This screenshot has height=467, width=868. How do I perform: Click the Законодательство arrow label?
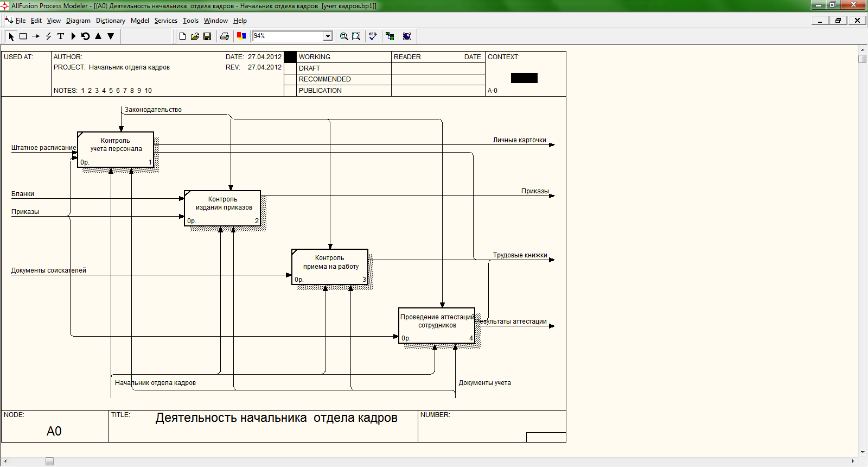153,110
